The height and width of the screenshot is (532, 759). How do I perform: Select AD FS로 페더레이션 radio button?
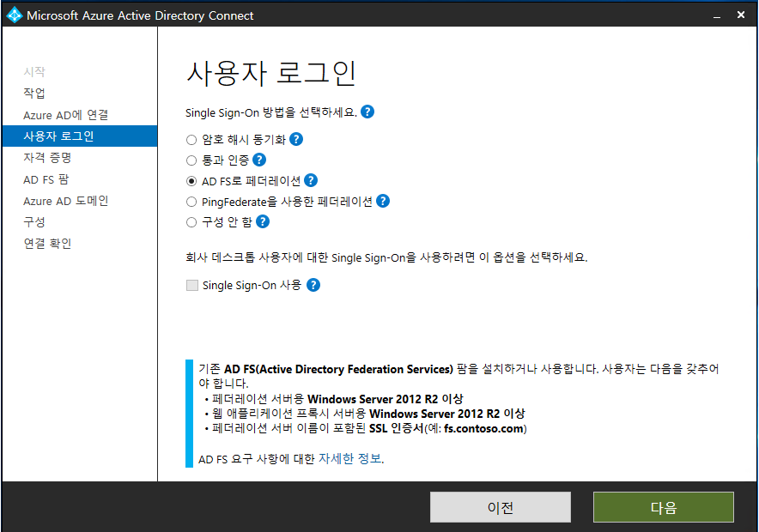[x=191, y=181]
